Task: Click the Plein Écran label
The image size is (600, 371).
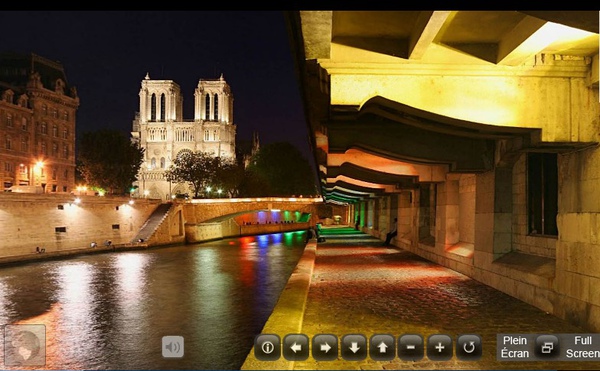Action: [x=515, y=347]
